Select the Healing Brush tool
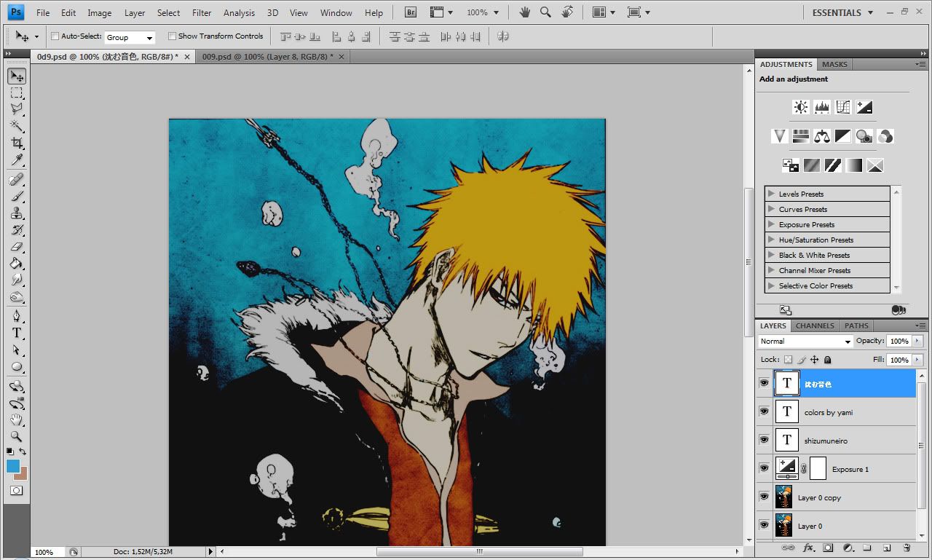932x560 pixels. click(x=16, y=179)
